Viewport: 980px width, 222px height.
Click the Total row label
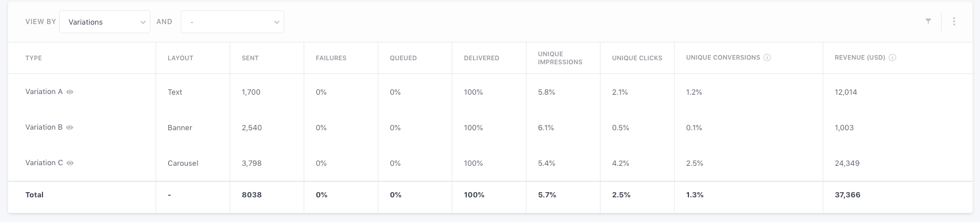34,195
